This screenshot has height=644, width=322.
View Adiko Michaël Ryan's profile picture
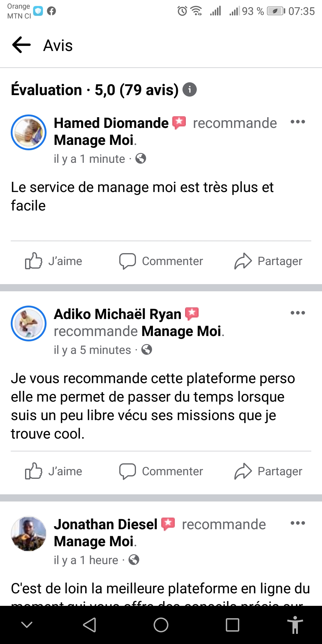click(29, 323)
